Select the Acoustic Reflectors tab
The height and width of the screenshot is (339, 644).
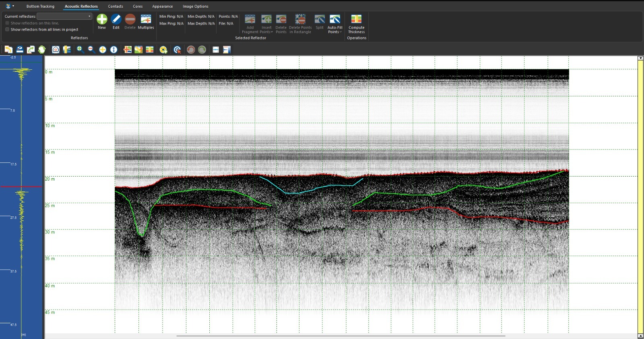point(81,6)
